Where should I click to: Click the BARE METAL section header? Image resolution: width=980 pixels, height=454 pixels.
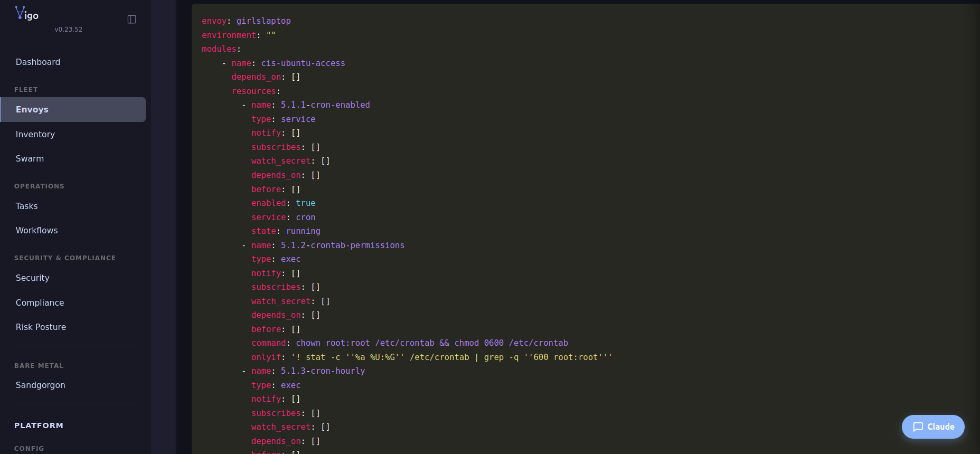click(x=39, y=366)
